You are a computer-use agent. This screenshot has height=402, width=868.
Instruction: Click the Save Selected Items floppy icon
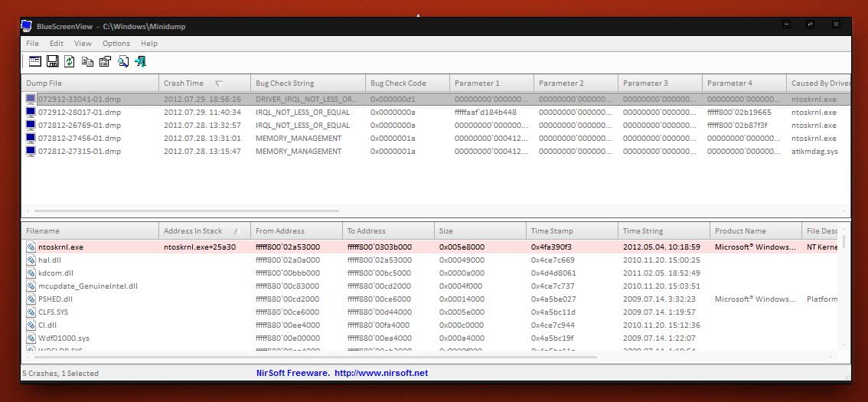coord(53,61)
